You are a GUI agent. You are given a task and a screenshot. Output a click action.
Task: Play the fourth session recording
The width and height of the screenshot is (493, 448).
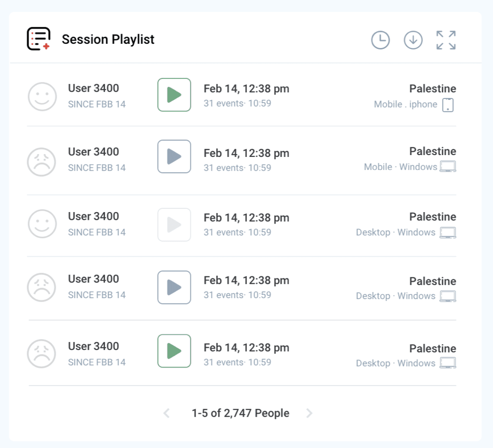pos(174,287)
